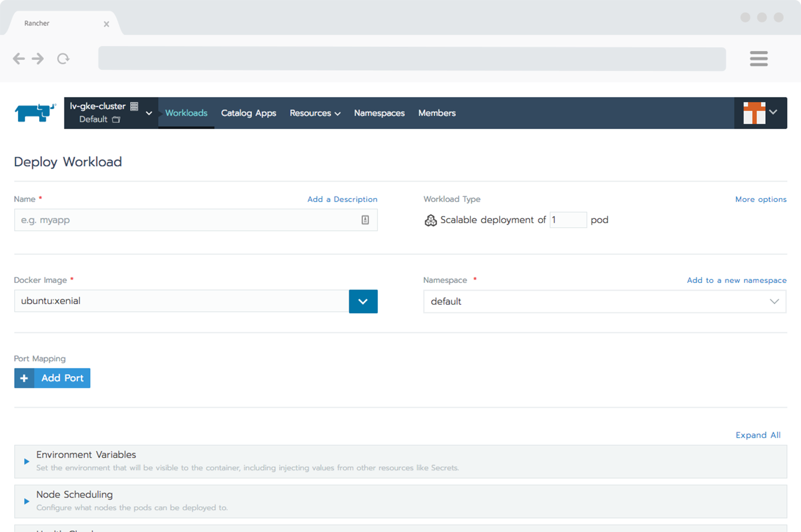
Task: Go to Catalog Apps
Action: 249,113
